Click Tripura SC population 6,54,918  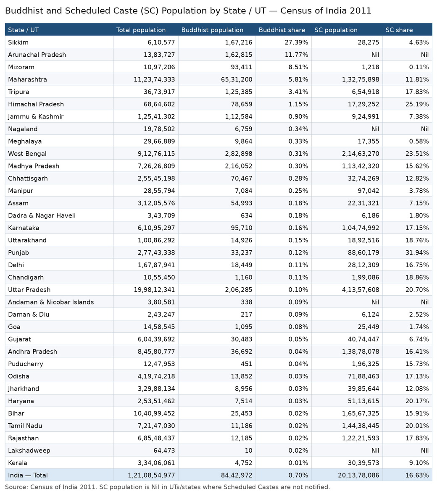347,92
